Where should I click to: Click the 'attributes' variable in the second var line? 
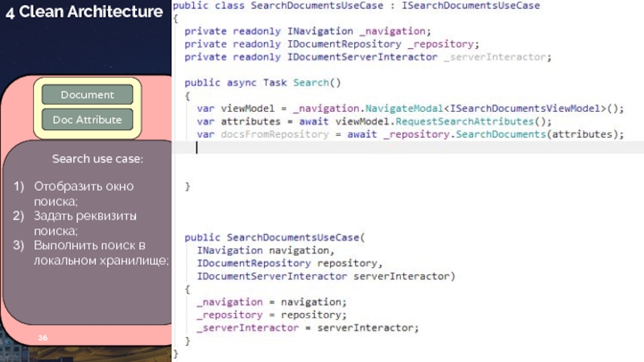click(x=250, y=121)
